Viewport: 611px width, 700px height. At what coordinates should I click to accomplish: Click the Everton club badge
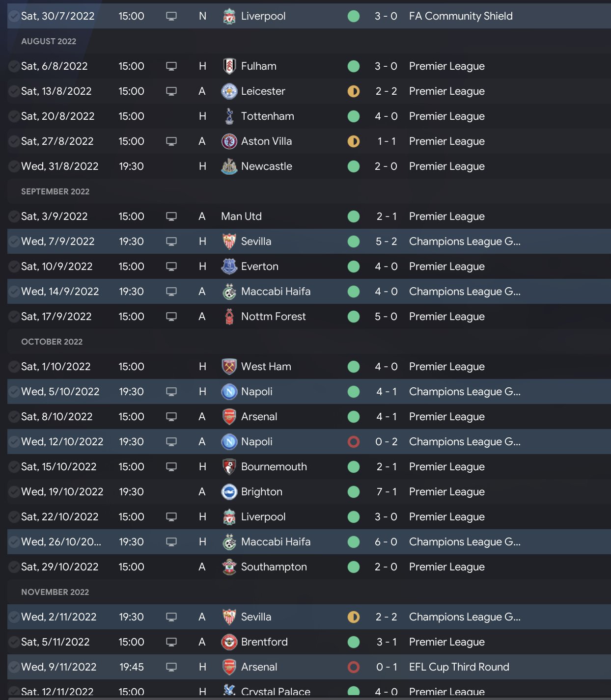(x=229, y=267)
